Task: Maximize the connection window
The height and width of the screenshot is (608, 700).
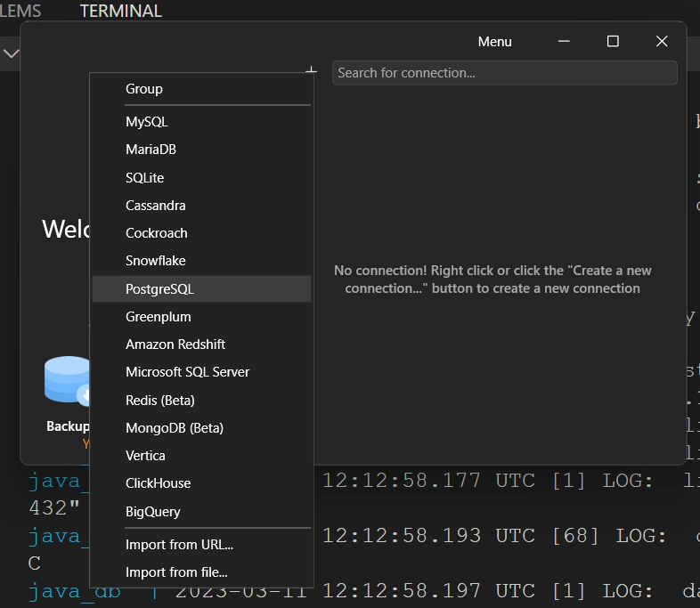Action: click(613, 41)
